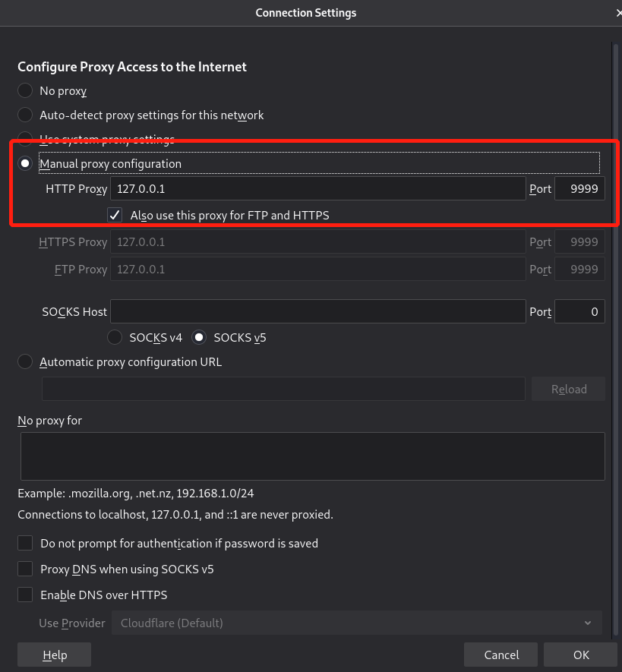The height and width of the screenshot is (672, 622).
Task: Click the No proxy for text area
Action: [311, 456]
